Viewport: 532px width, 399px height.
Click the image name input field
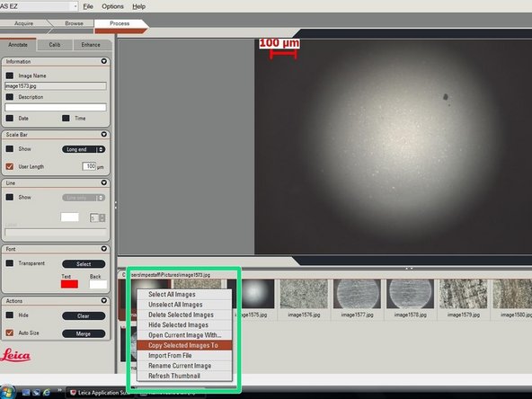point(56,86)
